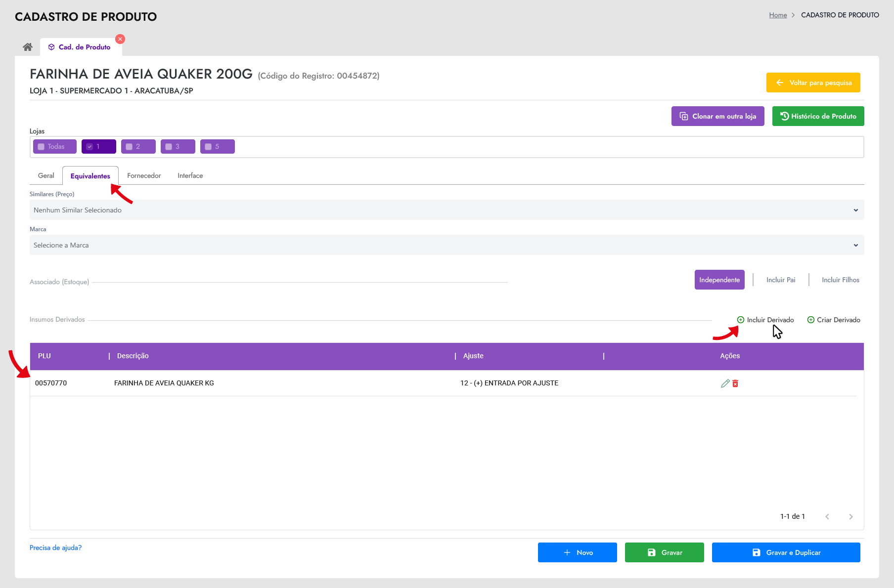894x588 pixels.
Task: Select Incluir Pai association option
Action: click(x=781, y=280)
